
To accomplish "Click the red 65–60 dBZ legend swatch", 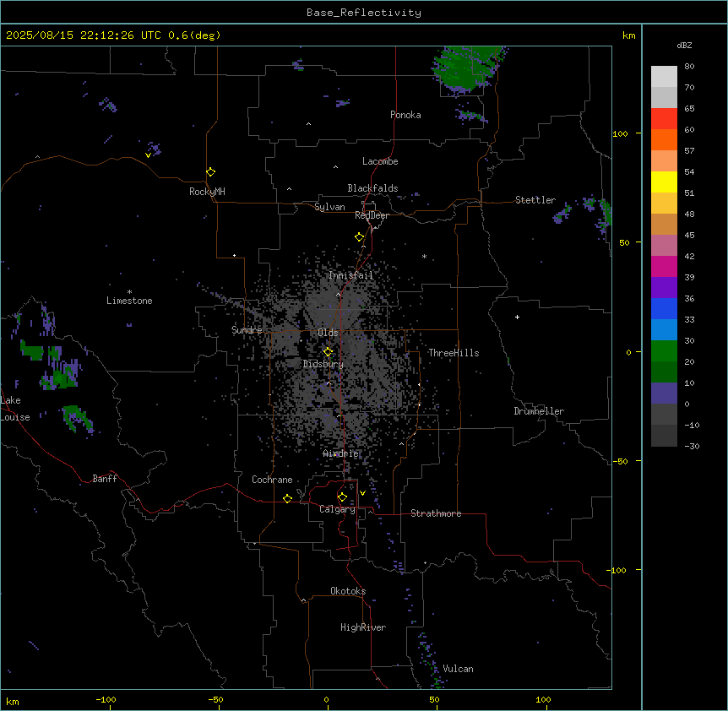I will pos(664,119).
